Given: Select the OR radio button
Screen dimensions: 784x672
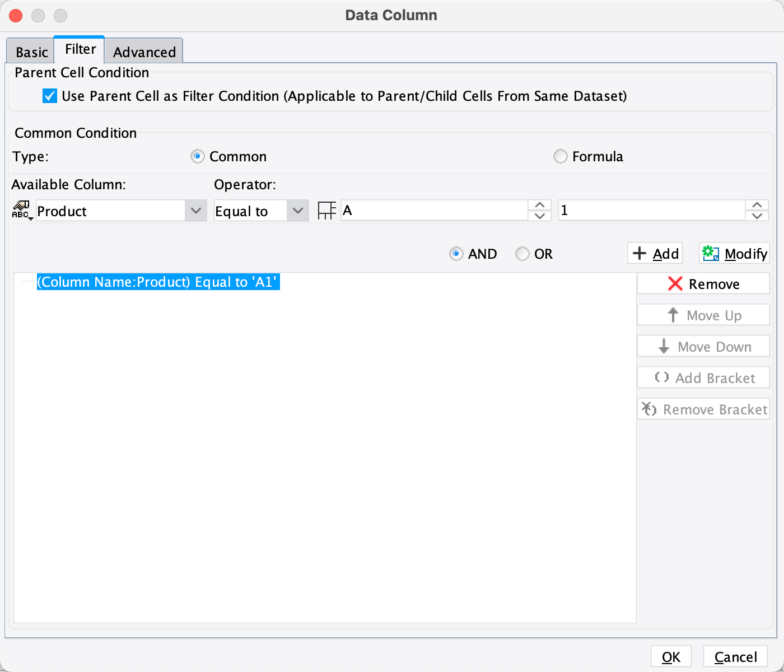Looking at the screenshot, I should pos(521,254).
